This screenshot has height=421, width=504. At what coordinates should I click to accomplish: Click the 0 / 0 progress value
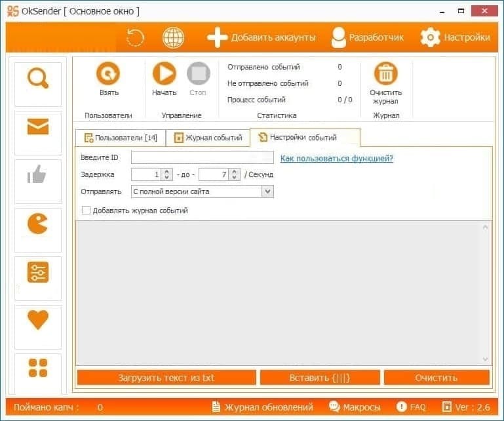pyautogui.click(x=345, y=100)
